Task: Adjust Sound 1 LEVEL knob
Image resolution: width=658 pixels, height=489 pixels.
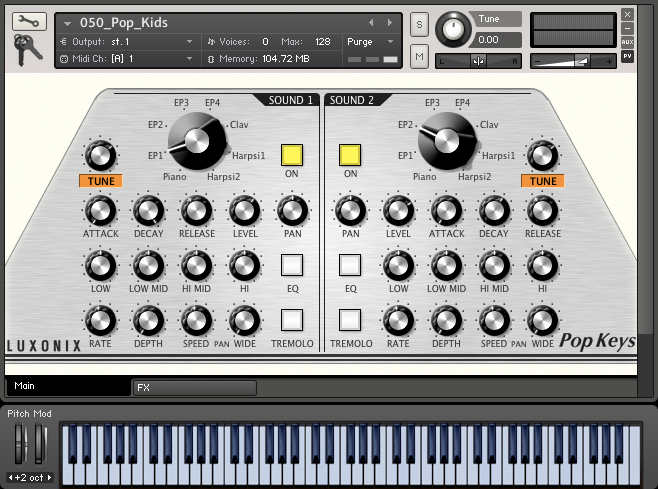Action: click(244, 211)
